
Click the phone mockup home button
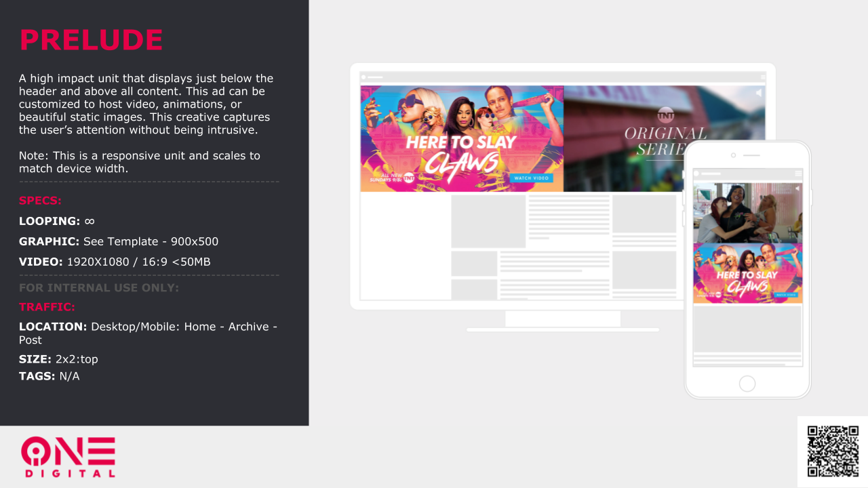click(747, 384)
